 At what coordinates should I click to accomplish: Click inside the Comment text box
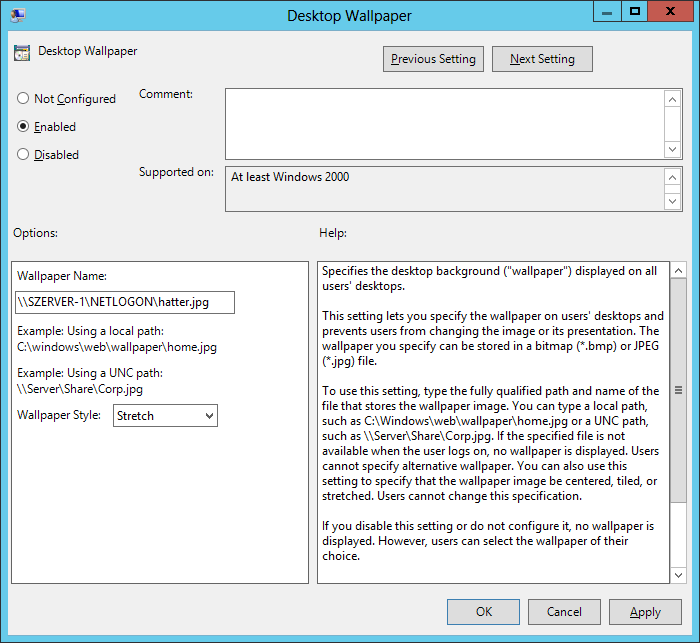click(x=445, y=124)
